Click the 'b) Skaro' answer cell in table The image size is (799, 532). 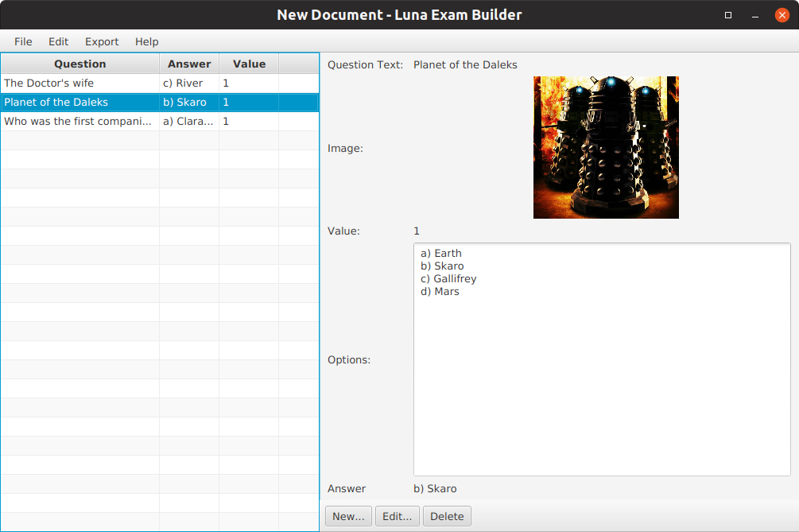[x=189, y=103]
